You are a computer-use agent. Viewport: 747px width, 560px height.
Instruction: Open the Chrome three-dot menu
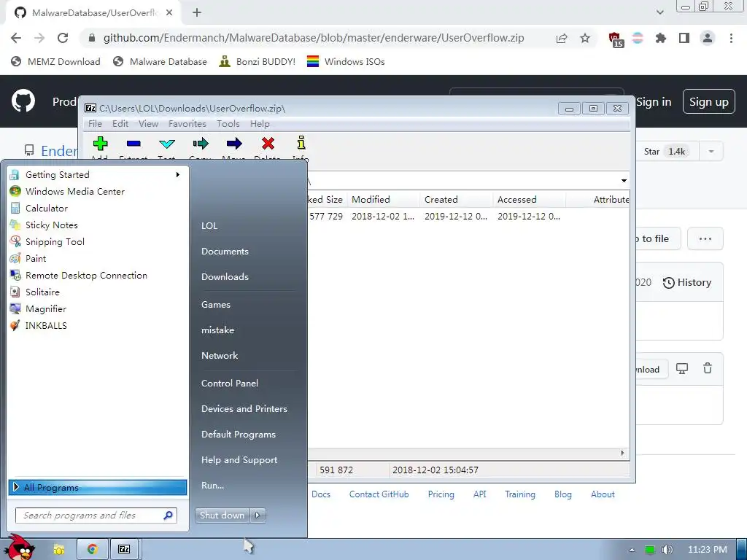click(x=731, y=38)
